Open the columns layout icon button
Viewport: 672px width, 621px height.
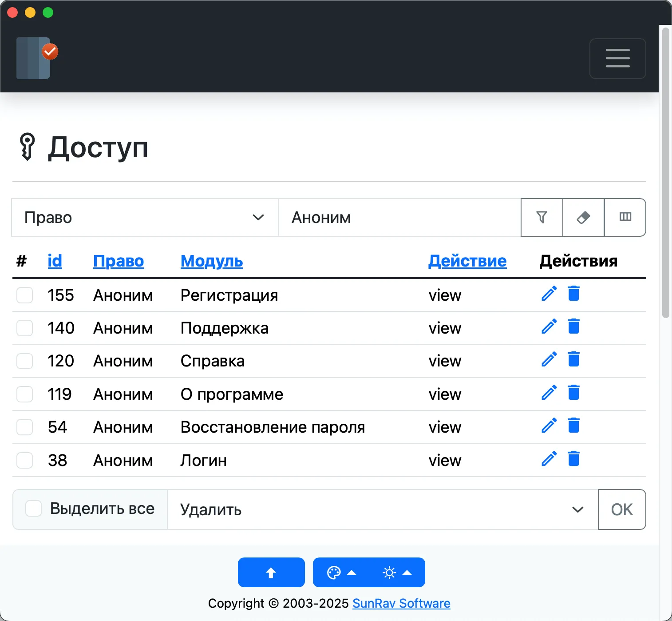click(x=625, y=217)
